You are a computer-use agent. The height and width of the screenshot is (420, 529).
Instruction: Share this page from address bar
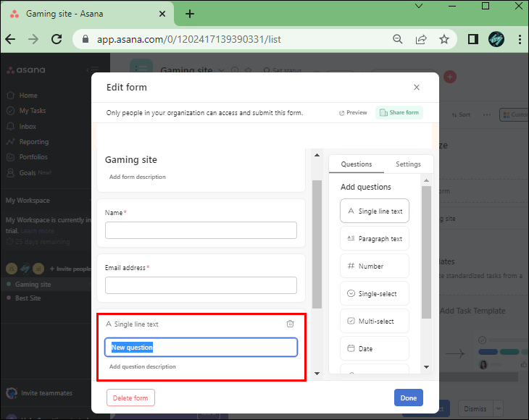[x=421, y=39]
